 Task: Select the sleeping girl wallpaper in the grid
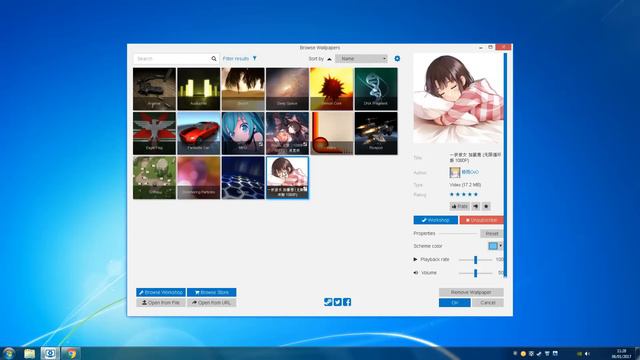[287, 178]
